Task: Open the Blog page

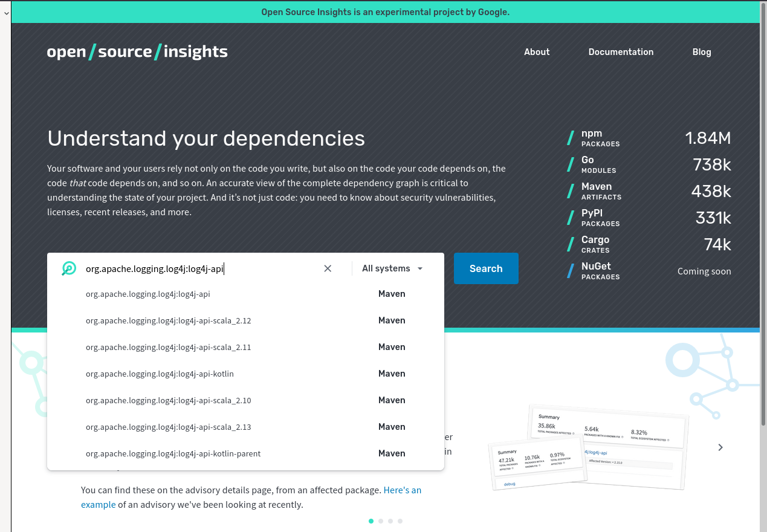Action: (x=702, y=52)
